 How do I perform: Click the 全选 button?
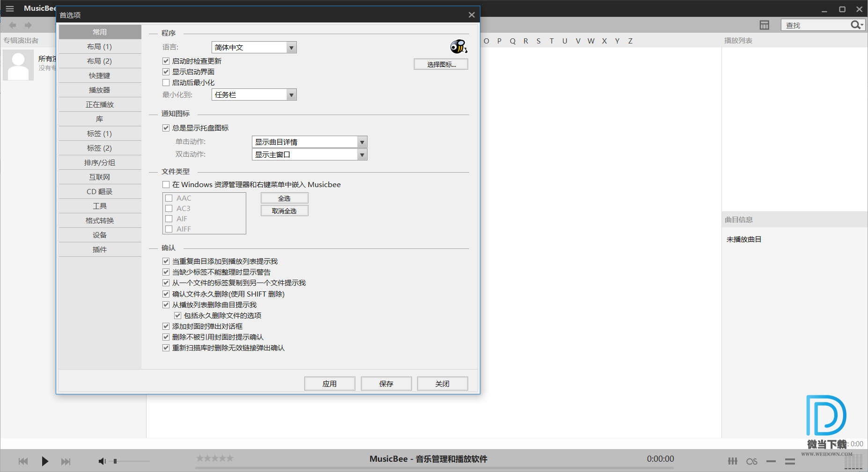click(x=284, y=198)
